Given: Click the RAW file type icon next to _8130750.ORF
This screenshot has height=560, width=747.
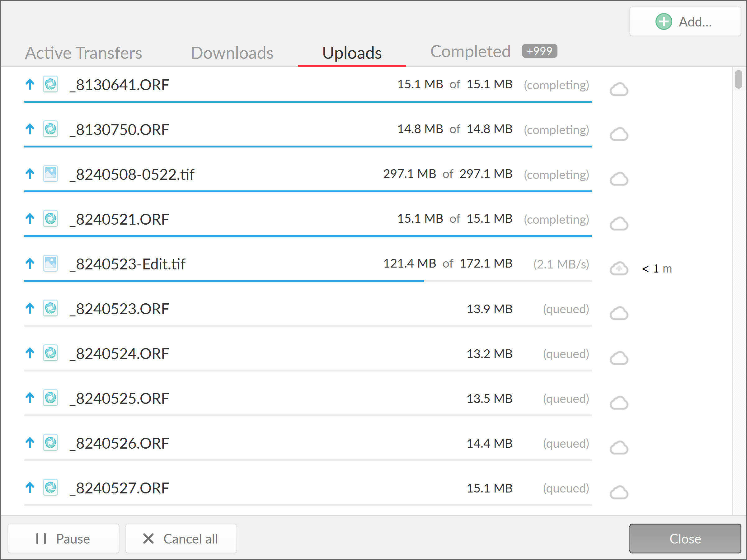Looking at the screenshot, I should click(x=50, y=129).
